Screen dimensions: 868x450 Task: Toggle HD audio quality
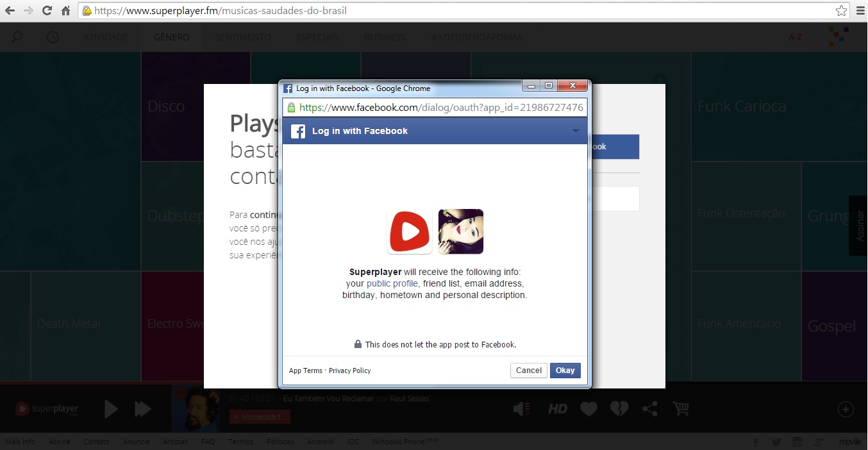coord(557,409)
